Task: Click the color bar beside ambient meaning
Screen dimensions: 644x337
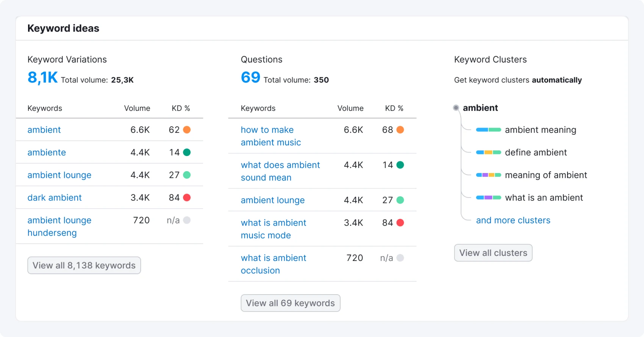Action: [488, 130]
